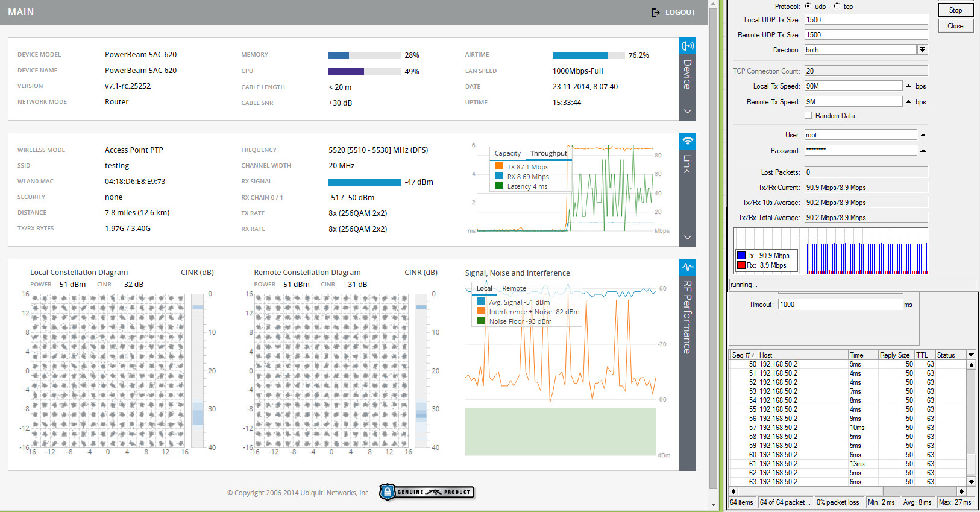The height and width of the screenshot is (512, 980).
Task: Click the arrow beside User field
Action: click(923, 135)
